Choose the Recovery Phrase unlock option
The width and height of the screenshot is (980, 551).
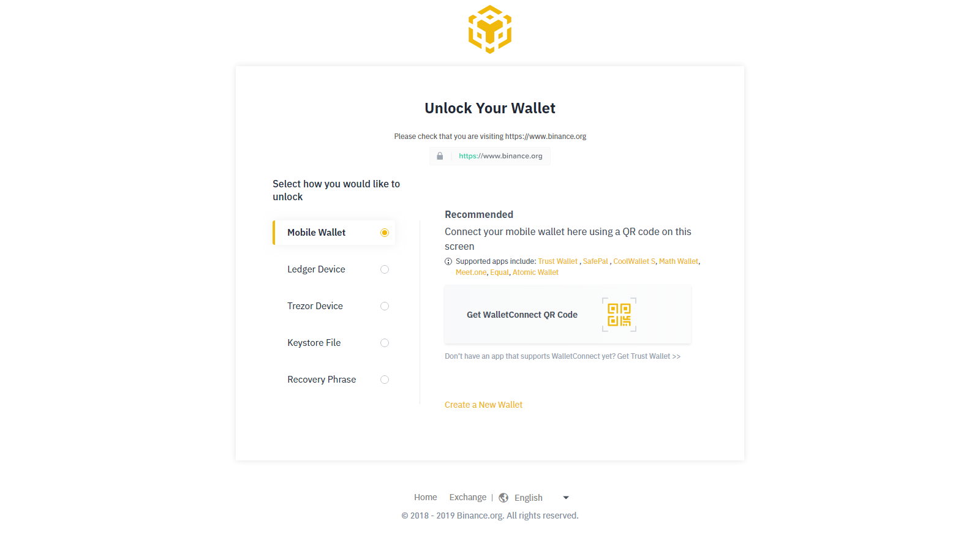point(334,380)
